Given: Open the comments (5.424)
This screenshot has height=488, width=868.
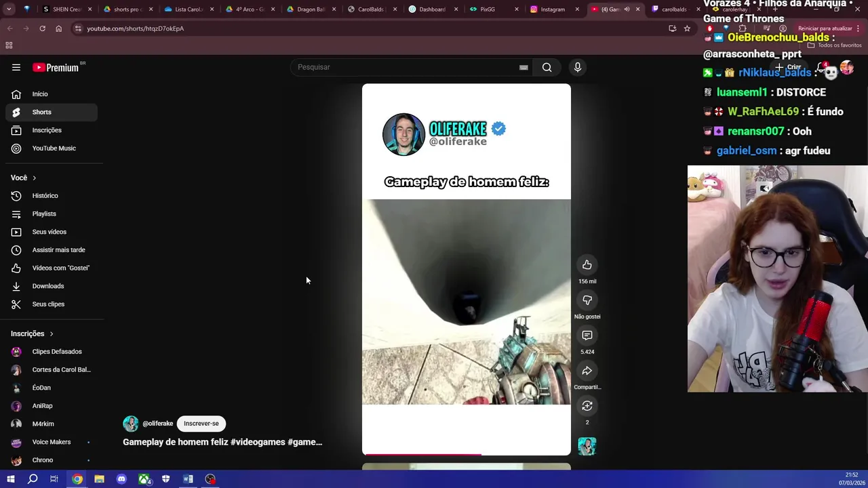Looking at the screenshot, I should [587, 335].
